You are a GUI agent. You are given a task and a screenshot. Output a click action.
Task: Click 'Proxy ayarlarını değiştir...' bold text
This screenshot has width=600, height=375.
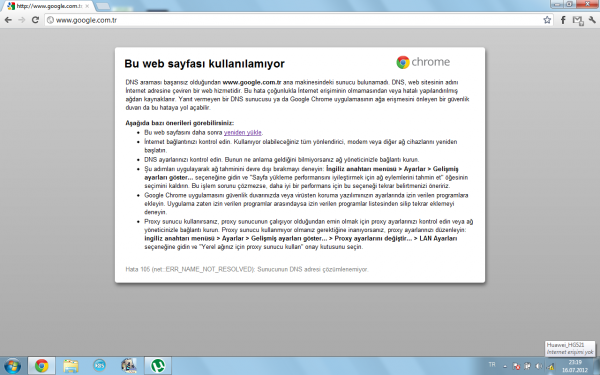pos(373,238)
